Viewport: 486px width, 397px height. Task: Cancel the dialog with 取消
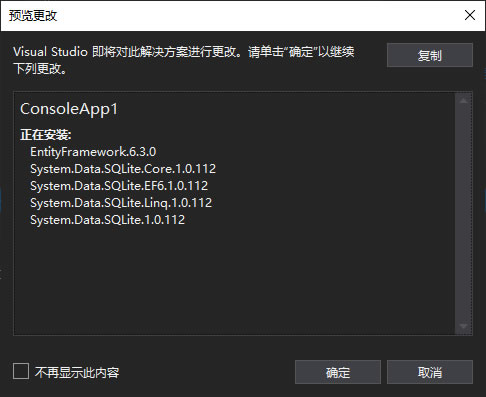pyautogui.click(x=430, y=372)
